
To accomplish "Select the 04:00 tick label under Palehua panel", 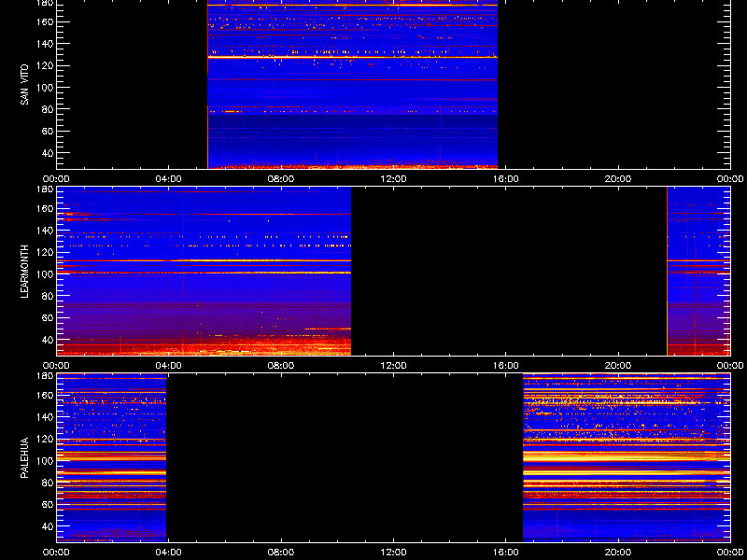I will click(x=169, y=553).
